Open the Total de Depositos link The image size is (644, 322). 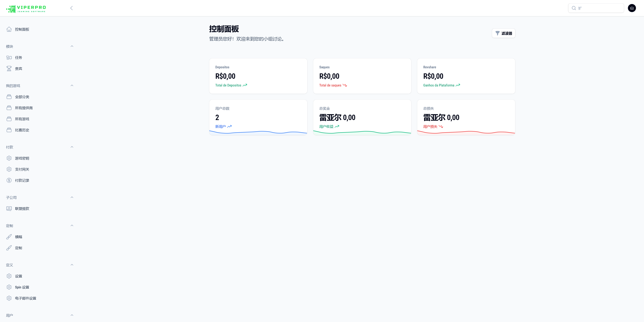coord(228,85)
